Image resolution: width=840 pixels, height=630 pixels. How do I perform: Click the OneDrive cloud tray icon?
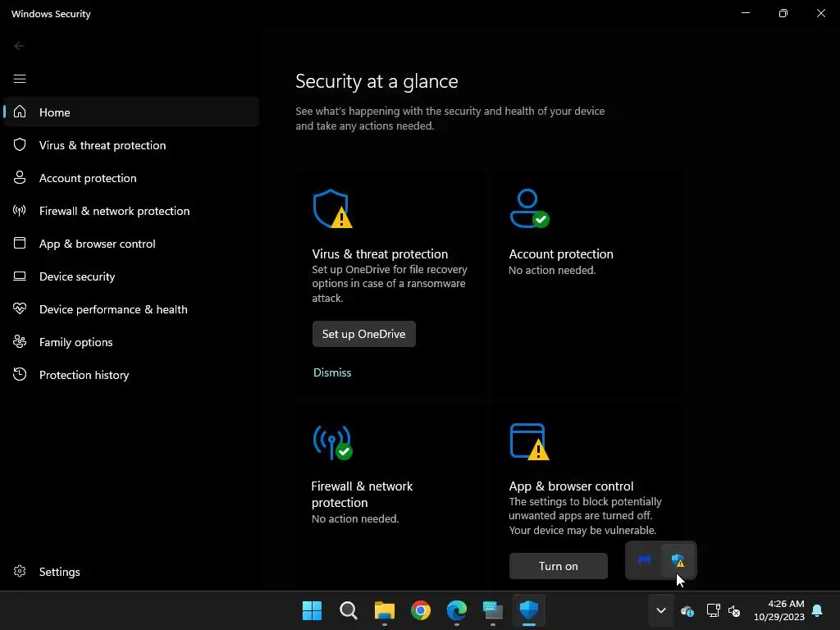coord(687,610)
